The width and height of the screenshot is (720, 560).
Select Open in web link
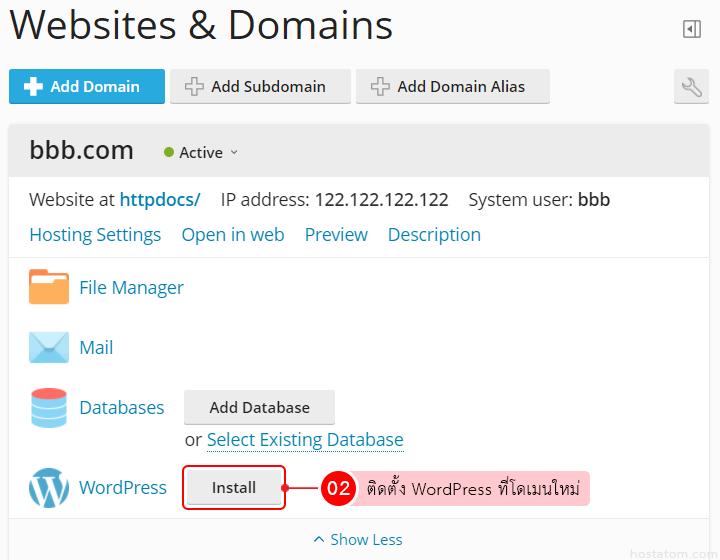pyautogui.click(x=233, y=235)
